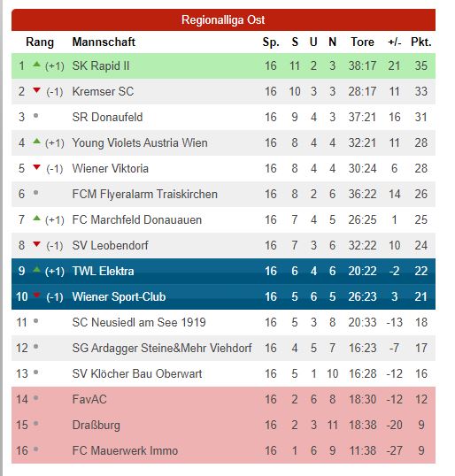
Task: Click the Pkt. column header
Action: click(x=421, y=42)
